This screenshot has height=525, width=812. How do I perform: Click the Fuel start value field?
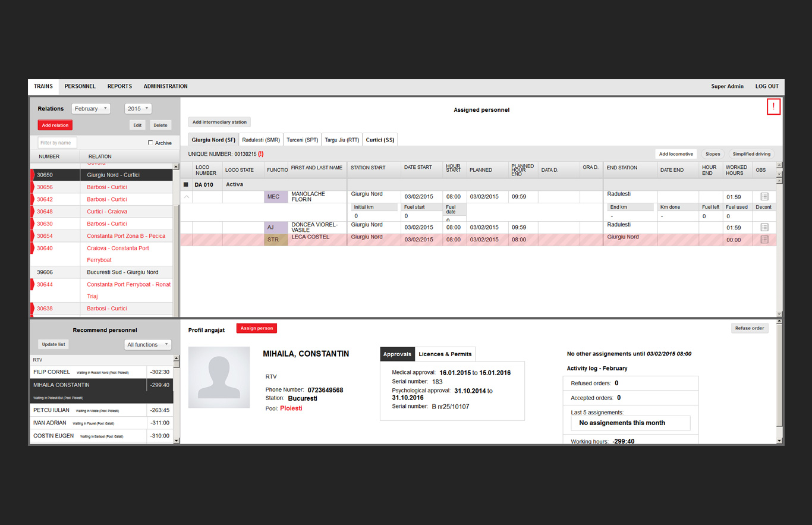click(x=420, y=216)
